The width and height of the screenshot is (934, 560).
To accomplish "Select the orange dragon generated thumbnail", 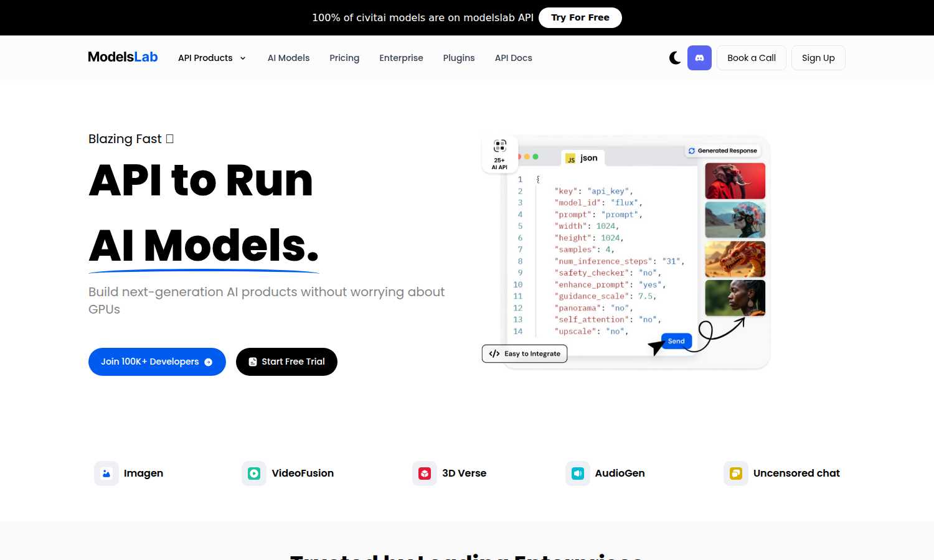I will (735, 259).
